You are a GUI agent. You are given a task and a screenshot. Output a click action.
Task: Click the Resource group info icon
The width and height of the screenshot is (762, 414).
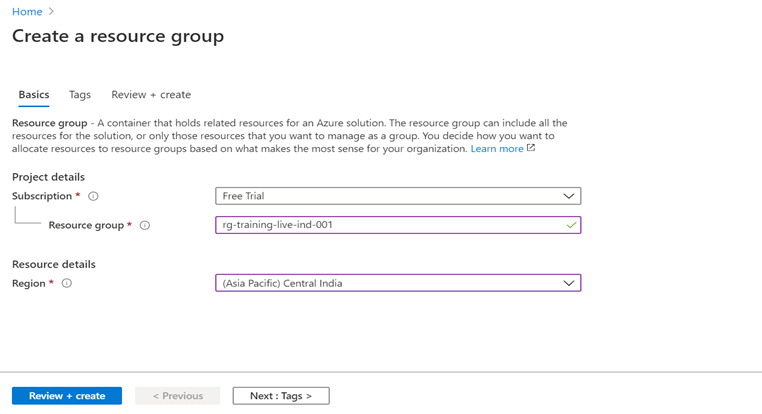click(x=145, y=226)
